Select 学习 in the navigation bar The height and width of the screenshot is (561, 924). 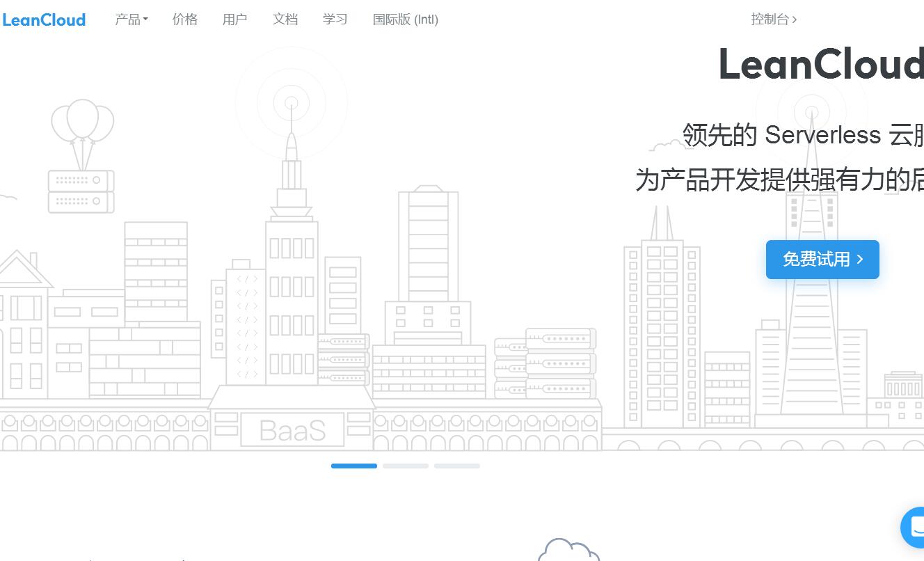pyautogui.click(x=335, y=19)
